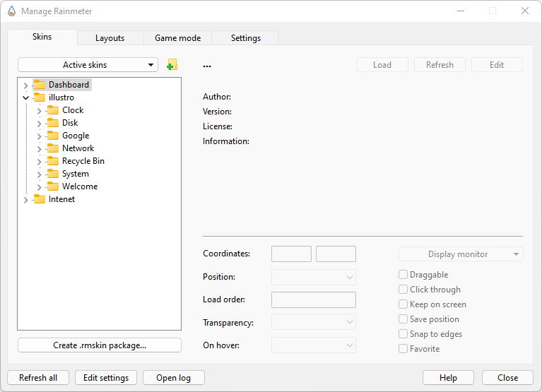
Task: Open the Display monitor dropdown
Action: (461, 254)
